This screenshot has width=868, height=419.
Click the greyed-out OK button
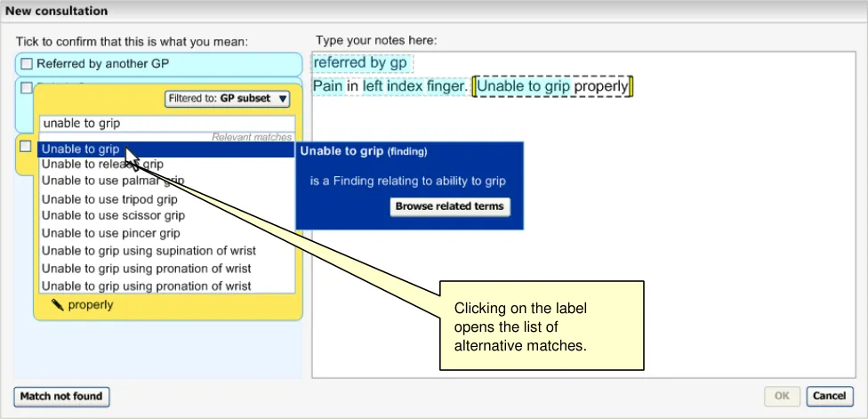[x=783, y=396]
